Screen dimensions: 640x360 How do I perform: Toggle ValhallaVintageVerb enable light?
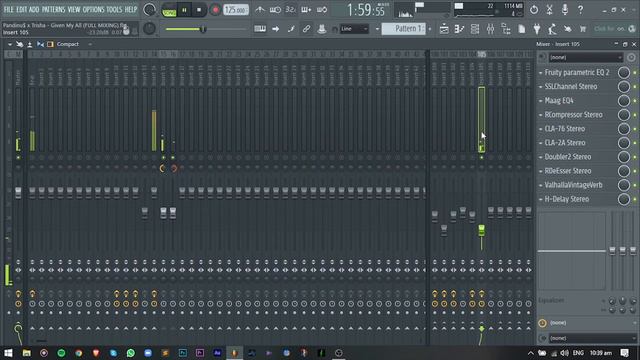635,185
